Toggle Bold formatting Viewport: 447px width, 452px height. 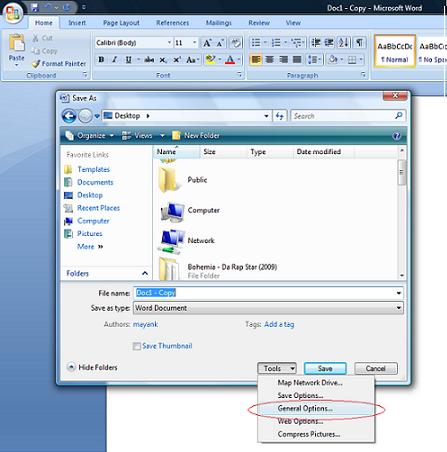coord(101,60)
